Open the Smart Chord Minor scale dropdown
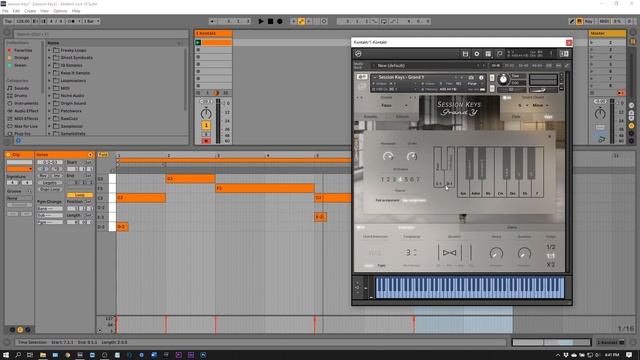The height and width of the screenshot is (360, 640). 540,105
